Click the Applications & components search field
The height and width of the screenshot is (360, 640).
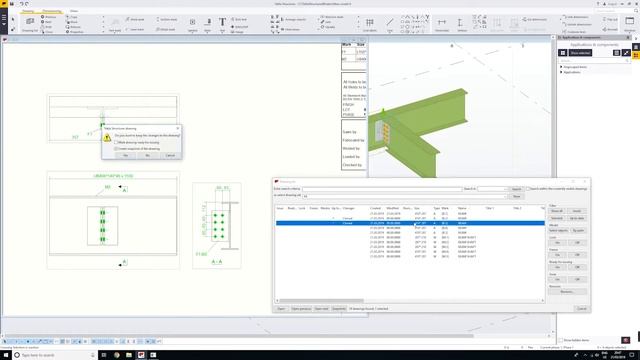(x=594, y=60)
